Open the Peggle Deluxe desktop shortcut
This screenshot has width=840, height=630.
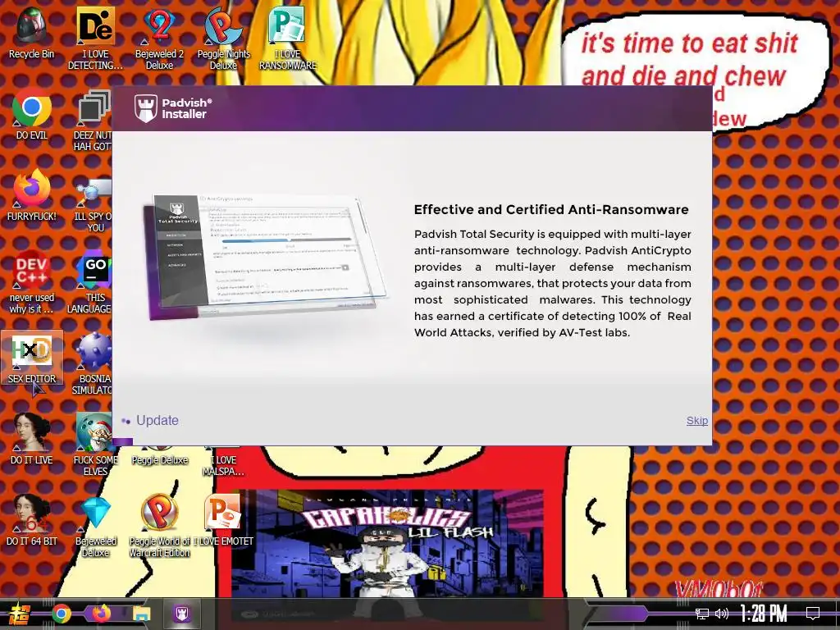tap(159, 455)
